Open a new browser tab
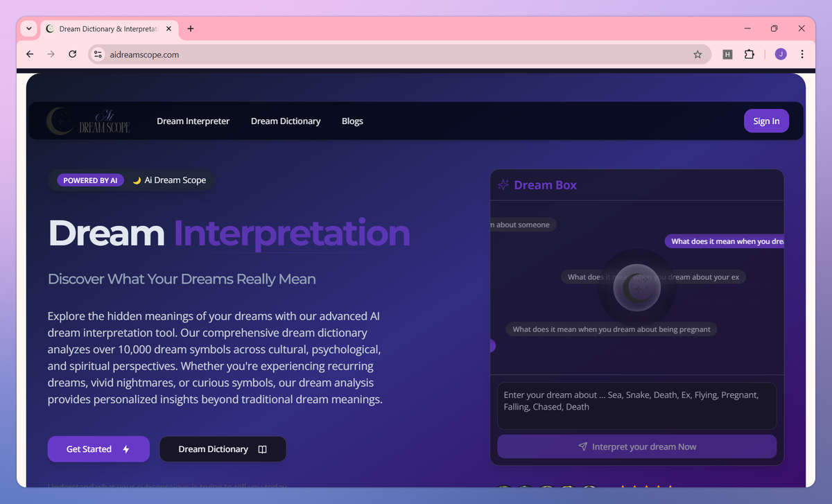This screenshot has height=504, width=832. 191,29
